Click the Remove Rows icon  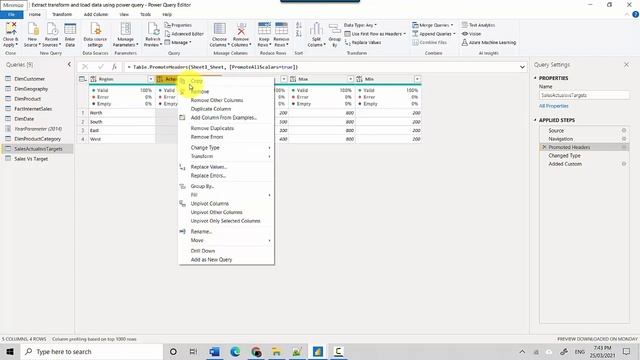[281, 34]
